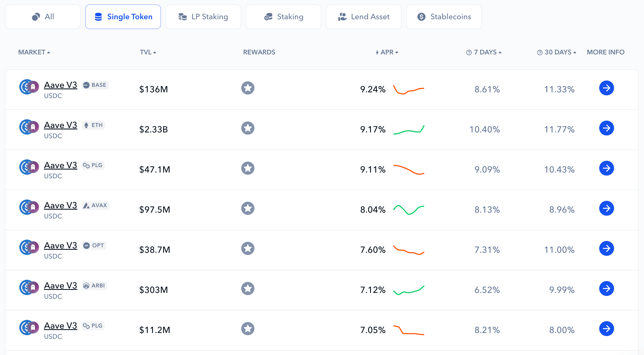Toggle star reward icon in $11.2M row
This screenshot has height=355, width=644.
click(248, 329)
